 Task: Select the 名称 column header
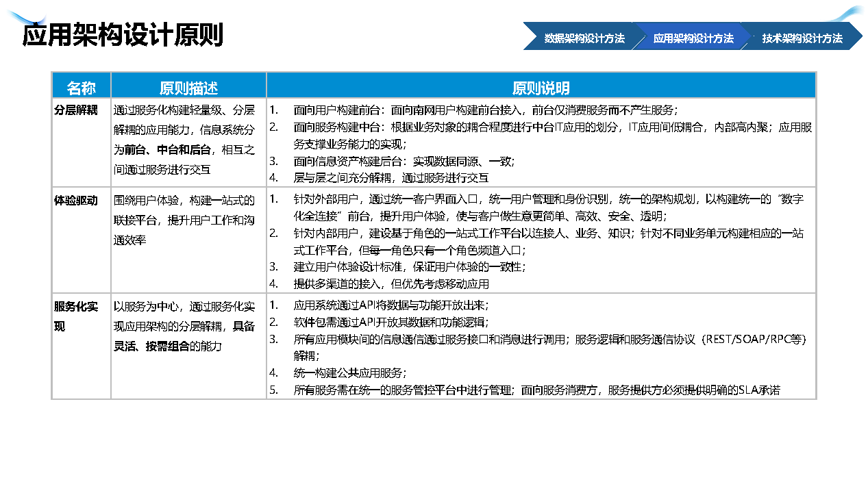(x=81, y=88)
